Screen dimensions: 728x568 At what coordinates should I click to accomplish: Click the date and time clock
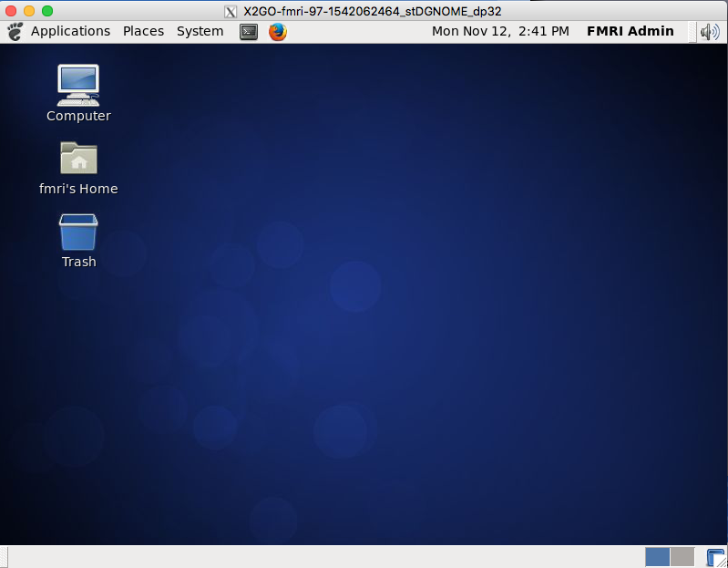500,31
